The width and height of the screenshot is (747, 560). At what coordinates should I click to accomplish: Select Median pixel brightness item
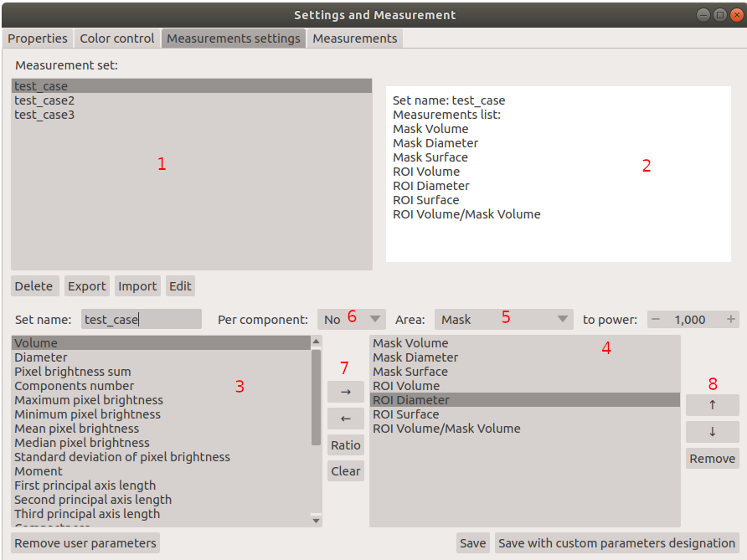(x=161, y=443)
